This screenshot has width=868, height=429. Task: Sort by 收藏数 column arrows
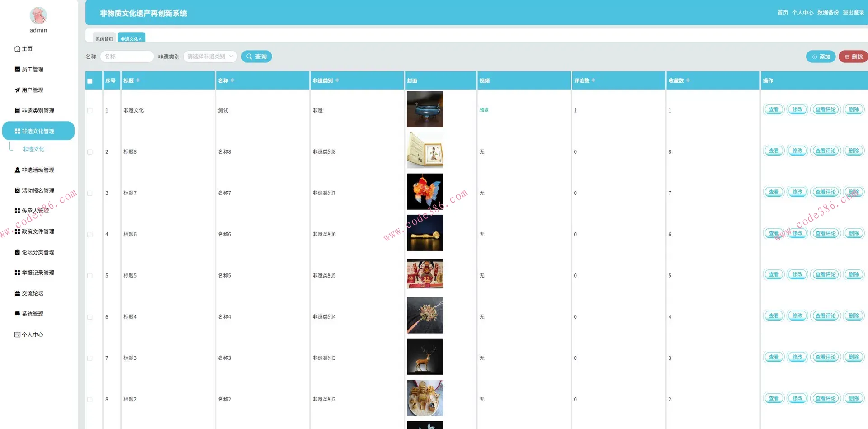click(688, 80)
